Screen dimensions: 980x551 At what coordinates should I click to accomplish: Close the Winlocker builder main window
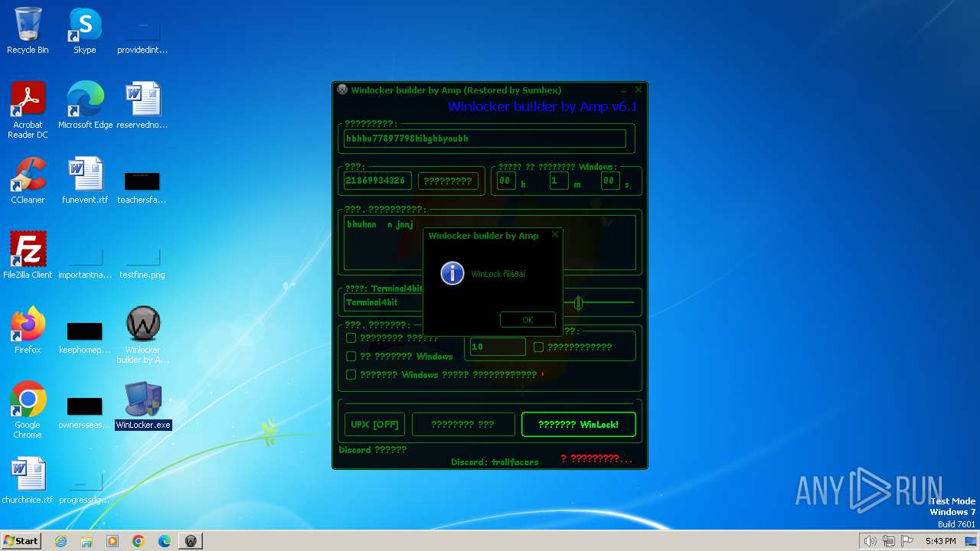pyautogui.click(x=639, y=90)
